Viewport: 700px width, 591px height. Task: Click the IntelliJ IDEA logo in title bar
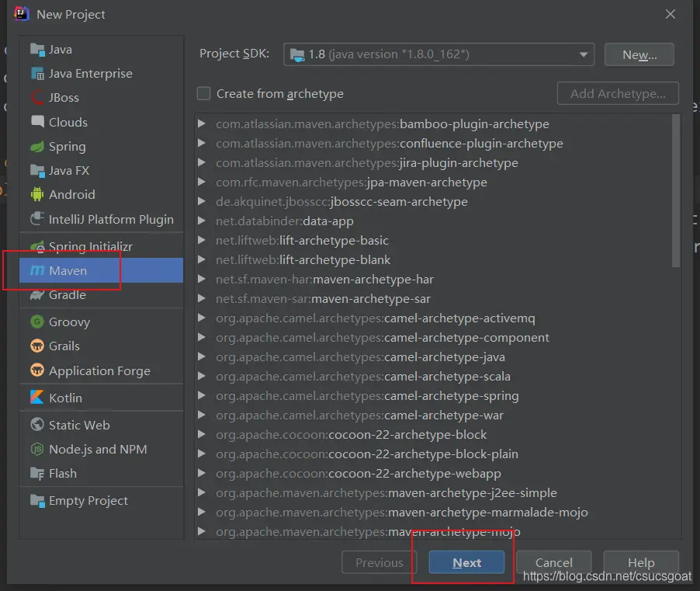point(21,14)
